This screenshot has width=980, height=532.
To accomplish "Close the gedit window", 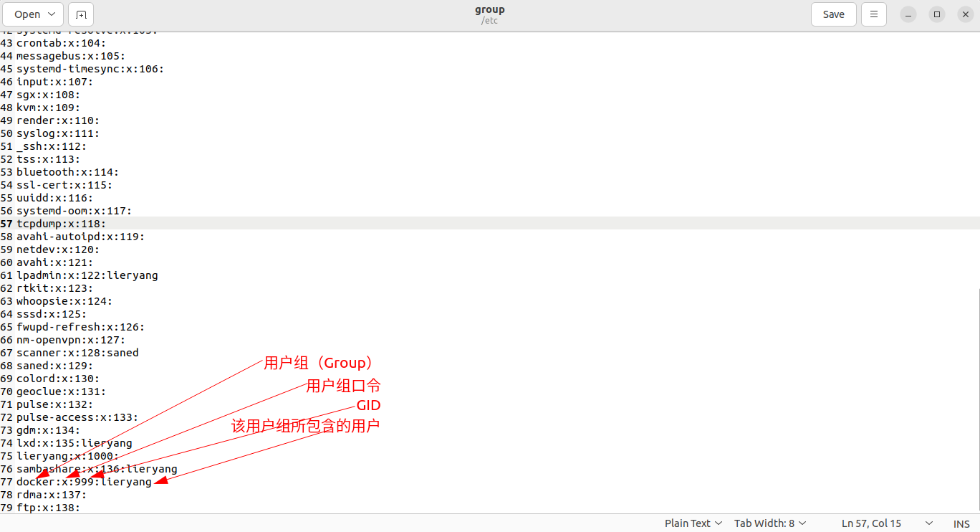I will [x=966, y=14].
